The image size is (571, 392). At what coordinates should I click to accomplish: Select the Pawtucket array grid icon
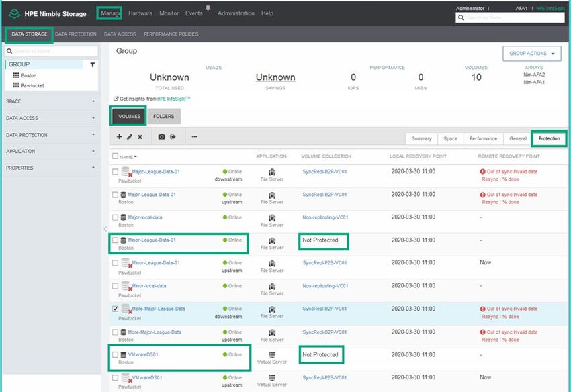click(16, 85)
